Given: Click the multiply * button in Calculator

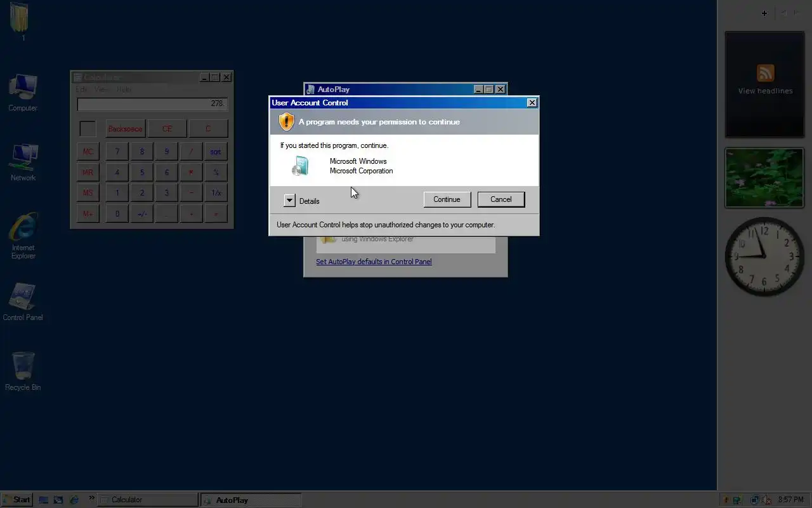Looking at the screenshot, I should click(191, 173).
